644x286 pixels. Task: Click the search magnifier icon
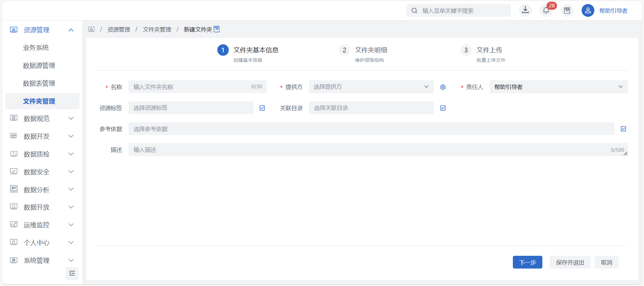pyautogui.click(x=415, y=10)
